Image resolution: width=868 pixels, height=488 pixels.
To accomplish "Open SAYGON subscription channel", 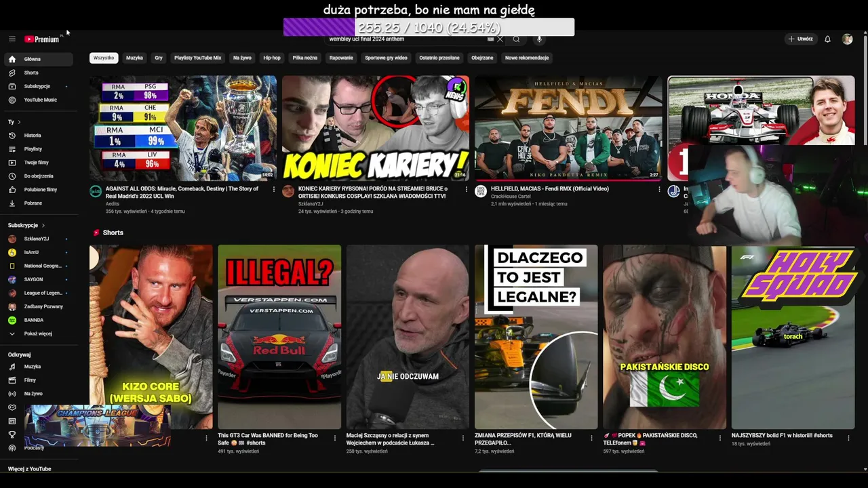I will [x=40, y=279].
